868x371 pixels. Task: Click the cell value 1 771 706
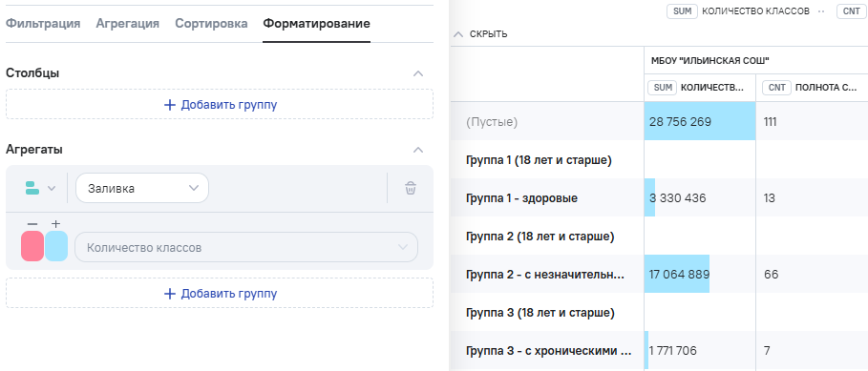tap(672, 351)
